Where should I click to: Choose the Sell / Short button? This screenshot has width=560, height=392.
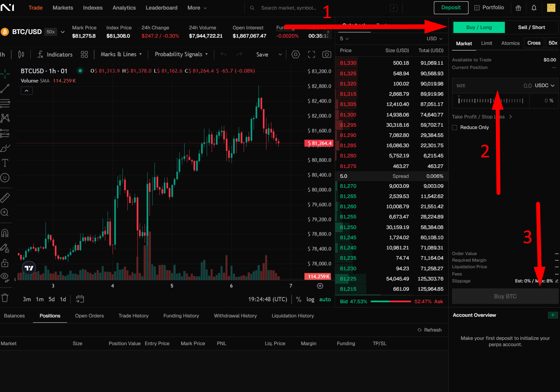[531, 27]
